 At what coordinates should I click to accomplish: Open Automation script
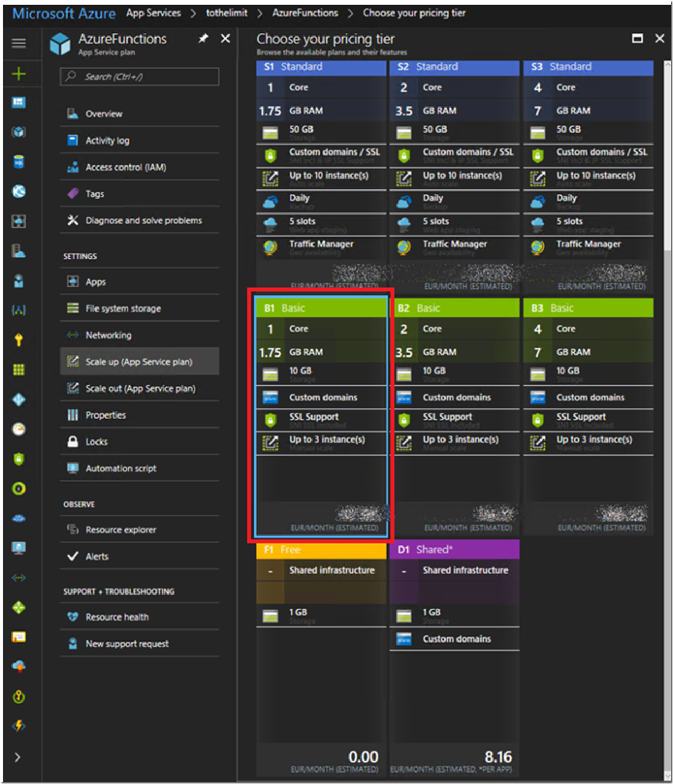pyautogui.click(x=139, y=468)
